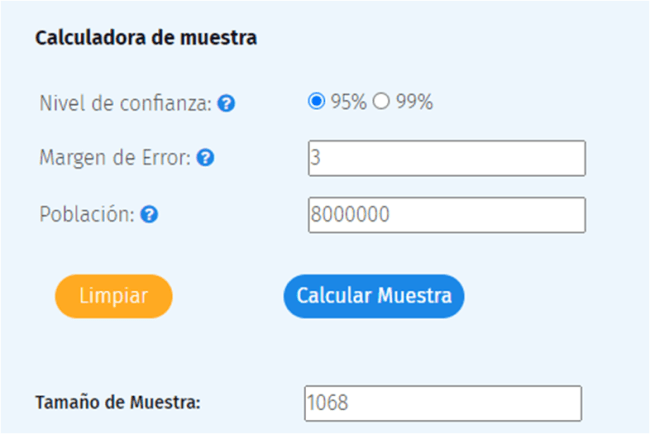Click the 99% text label
The image size is (650, 434).
coord(413,102)
